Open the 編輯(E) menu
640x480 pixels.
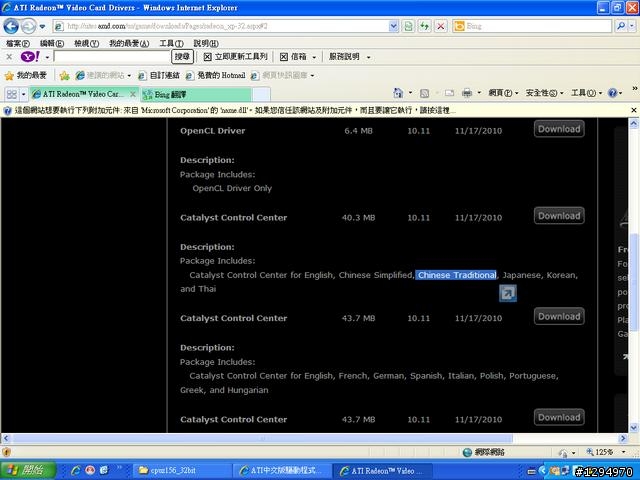click(x=52, y=43)
